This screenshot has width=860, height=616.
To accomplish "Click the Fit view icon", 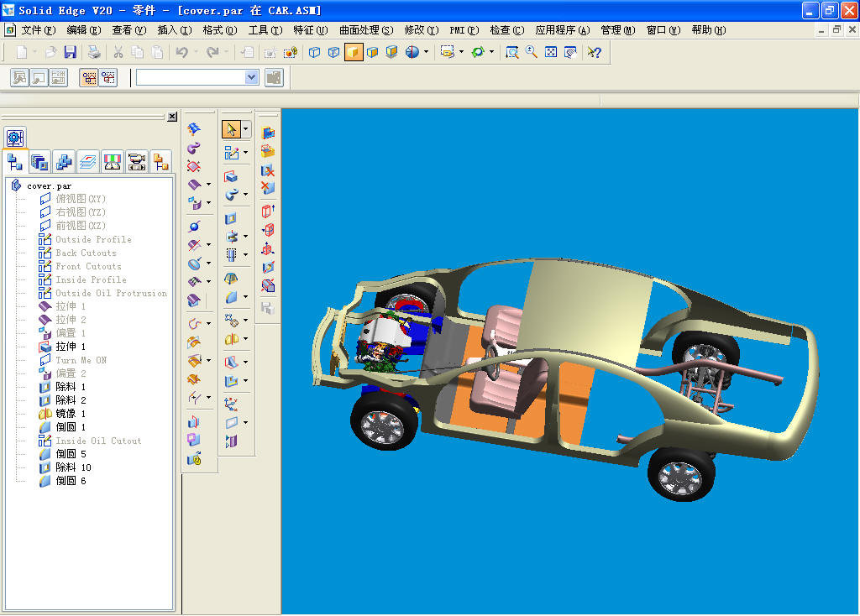I will 551,52.
